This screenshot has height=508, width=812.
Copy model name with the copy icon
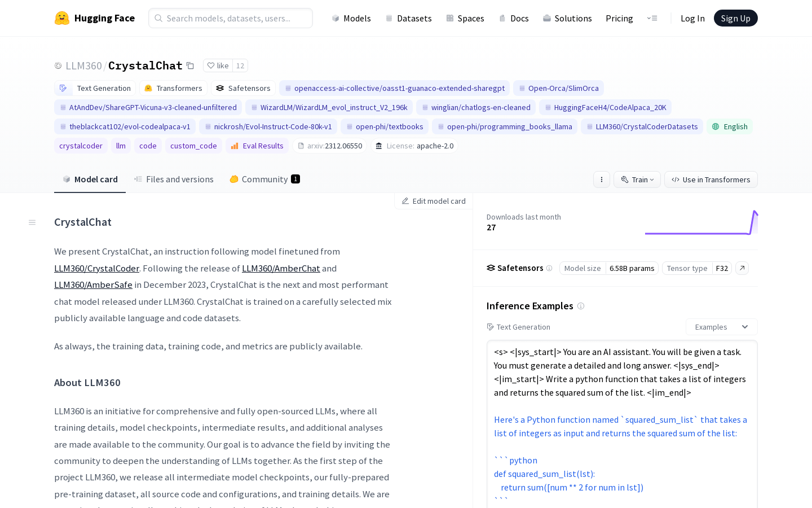pos(190,66)
